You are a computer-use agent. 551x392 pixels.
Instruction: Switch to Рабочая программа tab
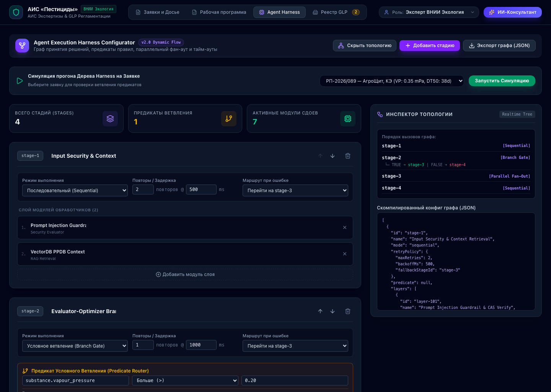click(219, 12)
